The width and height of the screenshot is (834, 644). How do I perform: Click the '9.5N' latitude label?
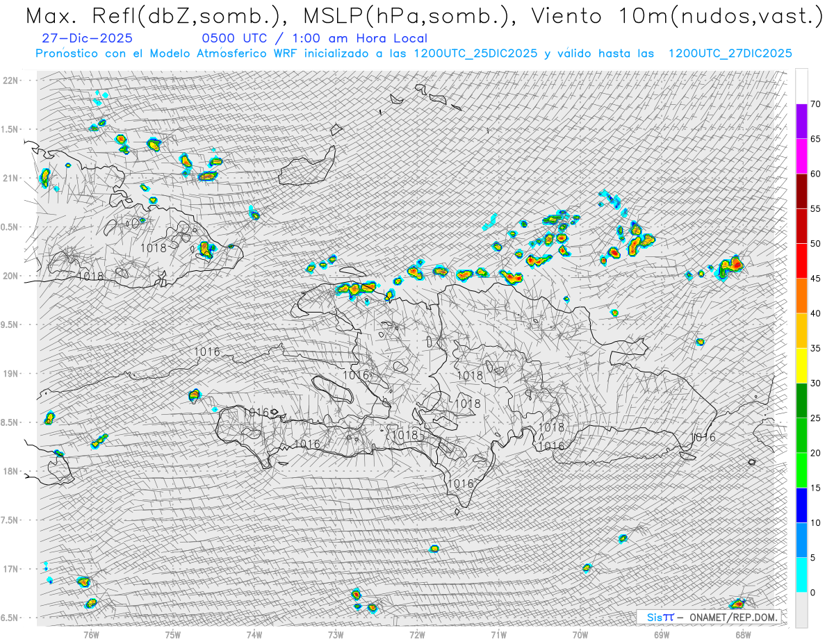click(9, 324)
